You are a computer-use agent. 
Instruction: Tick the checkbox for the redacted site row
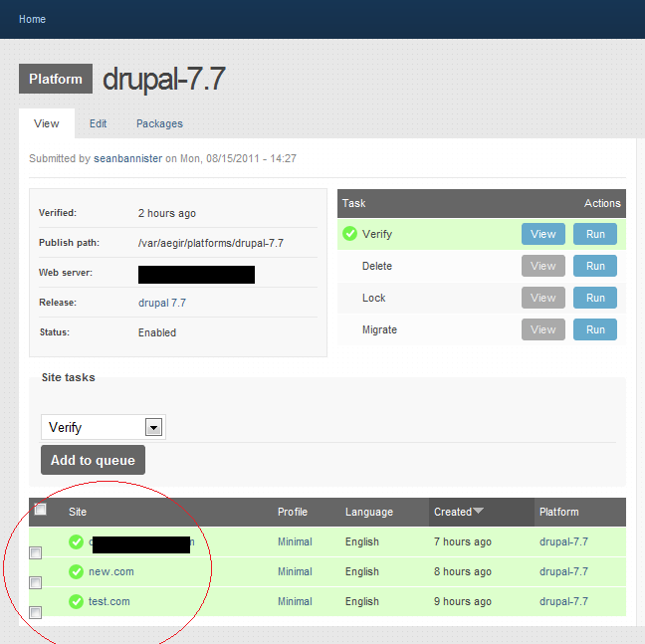[36, 553]
